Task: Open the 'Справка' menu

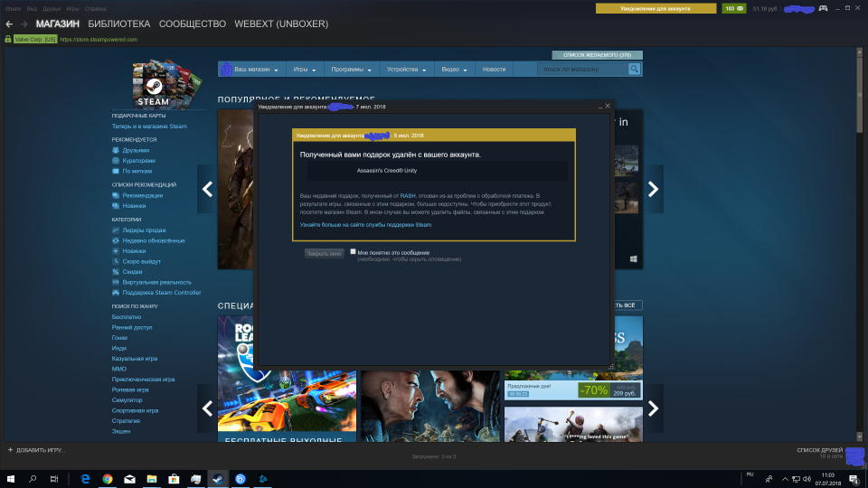Action: tap(95, 9)
